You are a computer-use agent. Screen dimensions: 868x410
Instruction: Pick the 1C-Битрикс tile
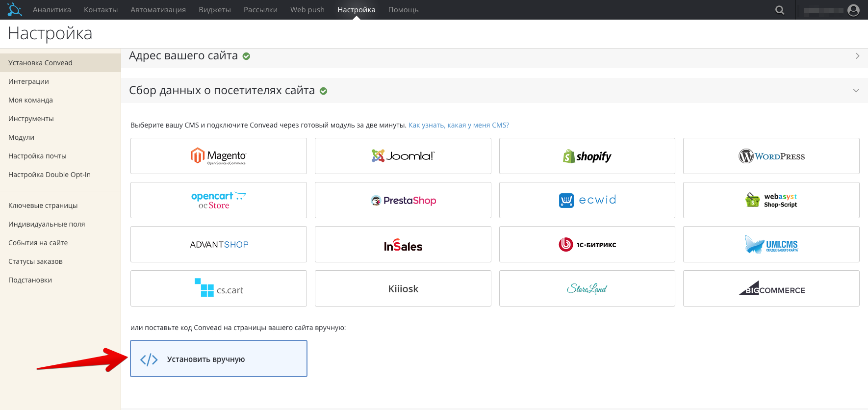pos(587,244)
